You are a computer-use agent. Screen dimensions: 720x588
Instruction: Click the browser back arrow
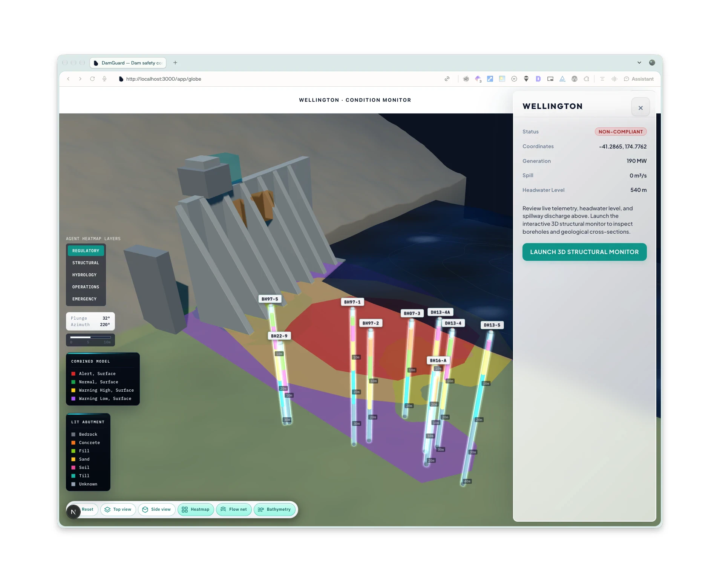coord(68,79)
